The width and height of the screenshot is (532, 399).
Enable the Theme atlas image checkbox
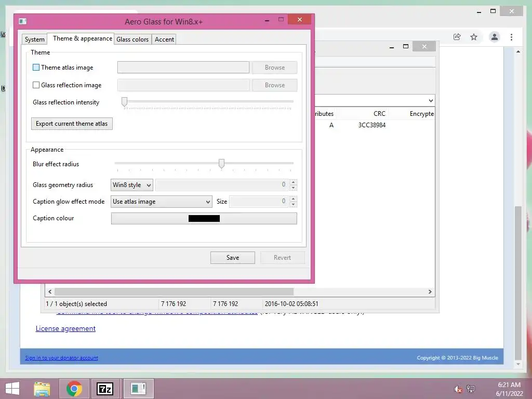(x=36, y=67)
